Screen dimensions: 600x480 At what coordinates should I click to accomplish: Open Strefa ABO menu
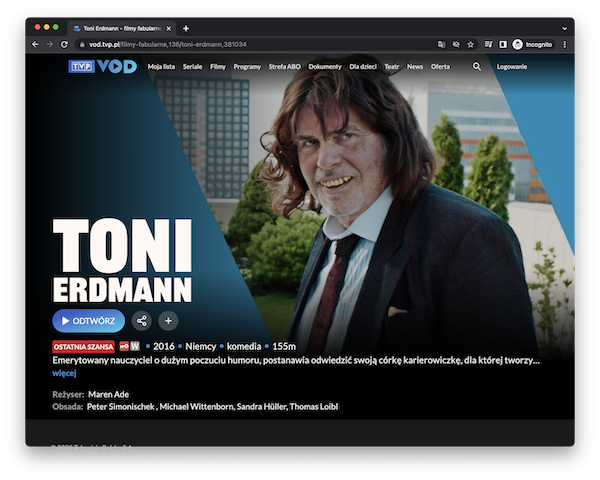284,67
